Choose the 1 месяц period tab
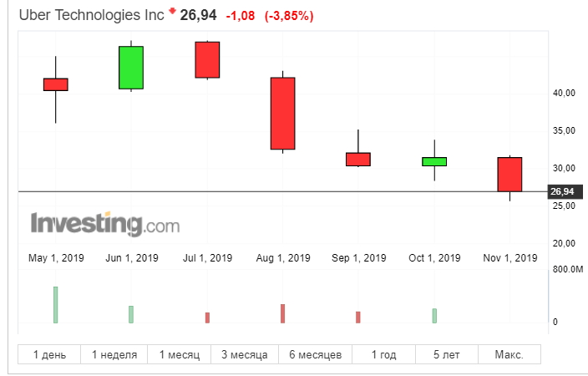 180,355
